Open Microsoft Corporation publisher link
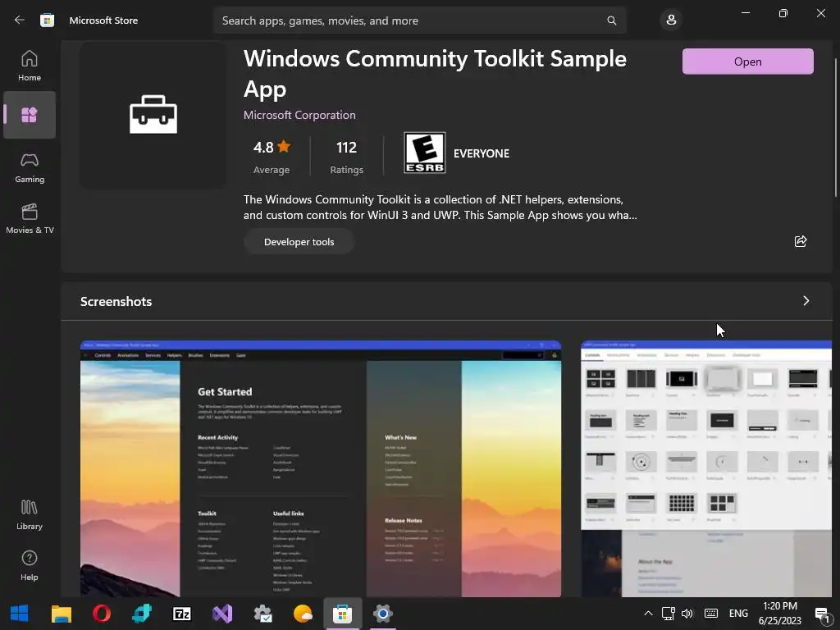Screen dimensions: 840x630 [299, 115]
